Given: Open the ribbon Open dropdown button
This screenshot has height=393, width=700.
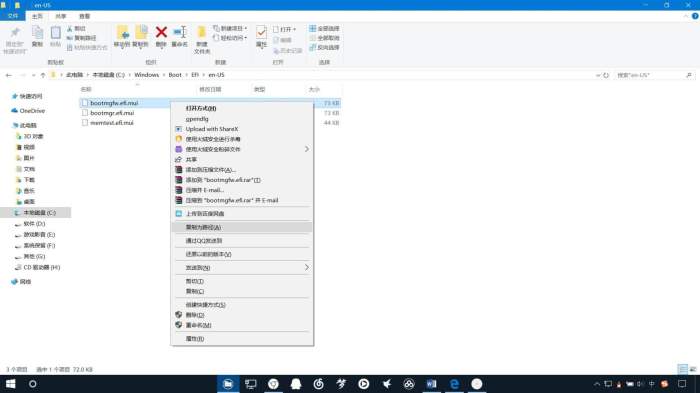Looking at the screenshot, I should 284,29.
